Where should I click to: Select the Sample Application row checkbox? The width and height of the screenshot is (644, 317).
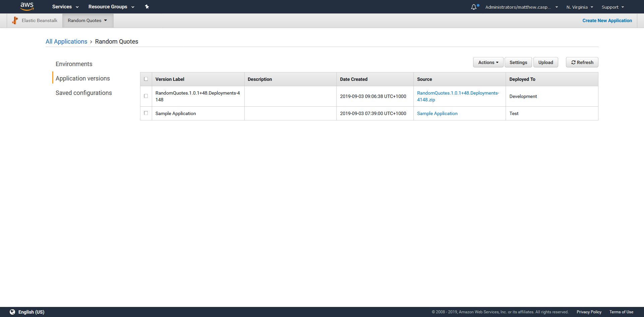point(146,113)
